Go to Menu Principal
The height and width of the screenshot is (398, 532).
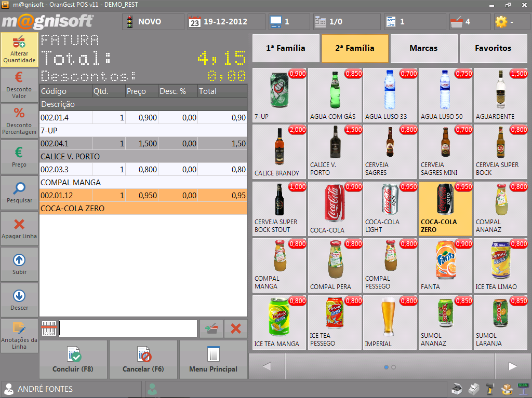[x=214, y=360]
